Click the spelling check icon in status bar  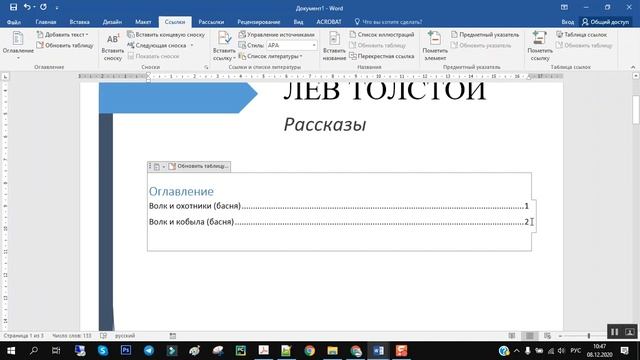click(103, 336)
